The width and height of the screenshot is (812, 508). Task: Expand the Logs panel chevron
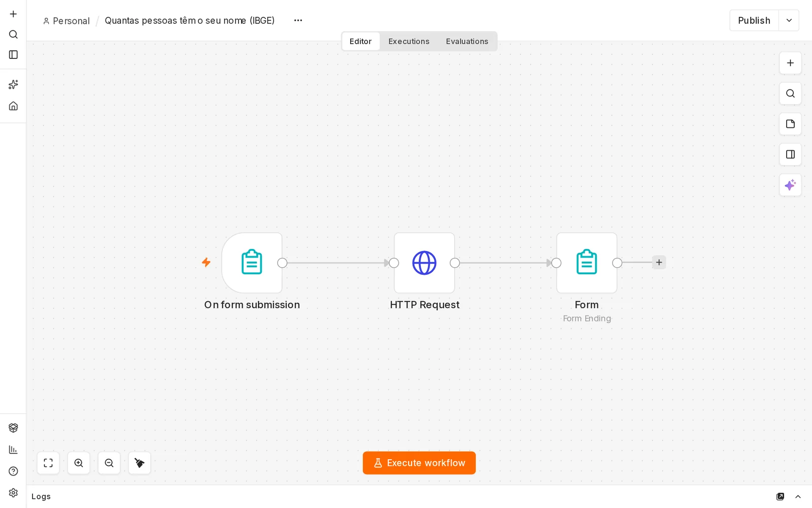pyautogui.click(x=798, y=496)
